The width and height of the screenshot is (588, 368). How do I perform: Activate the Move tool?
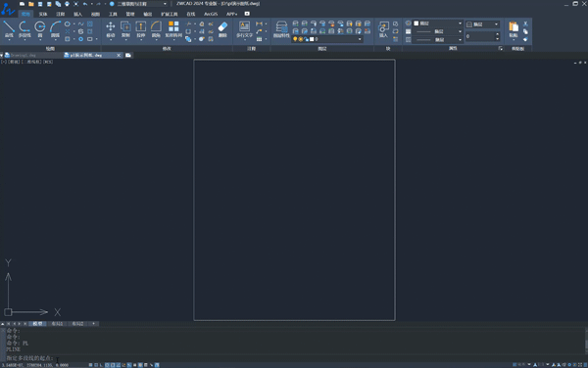(110, 29)
